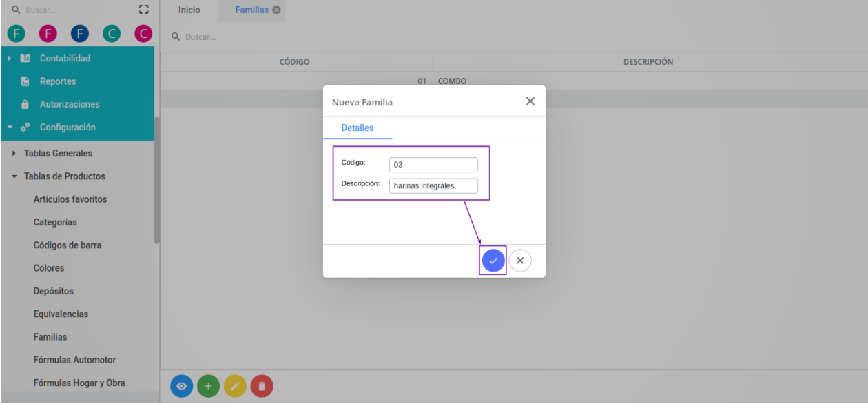Select the Familias tab
Screen dimensions: 868x404
click(251, 10)
